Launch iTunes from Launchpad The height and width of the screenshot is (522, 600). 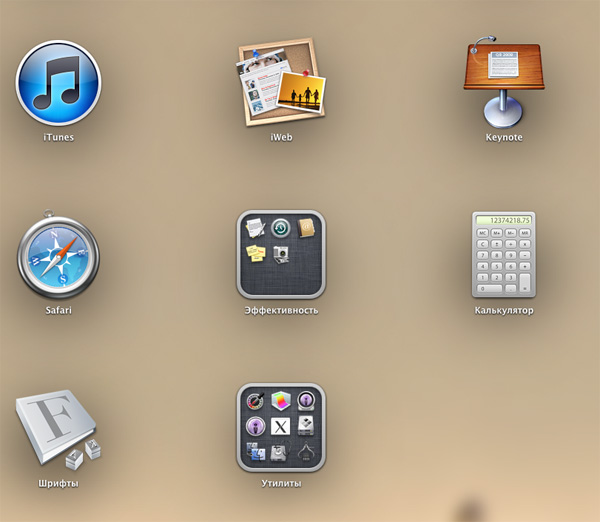click(x=58, y=82)
